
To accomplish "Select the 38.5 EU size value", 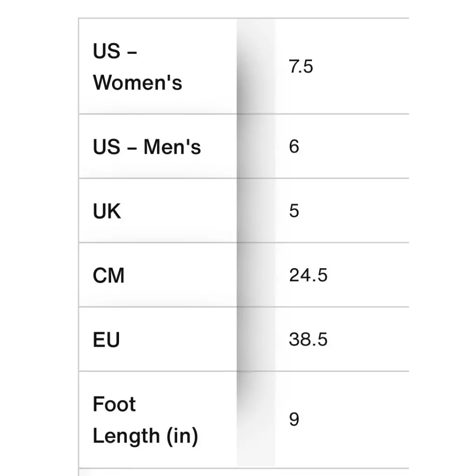I will [x=308, y=340].
